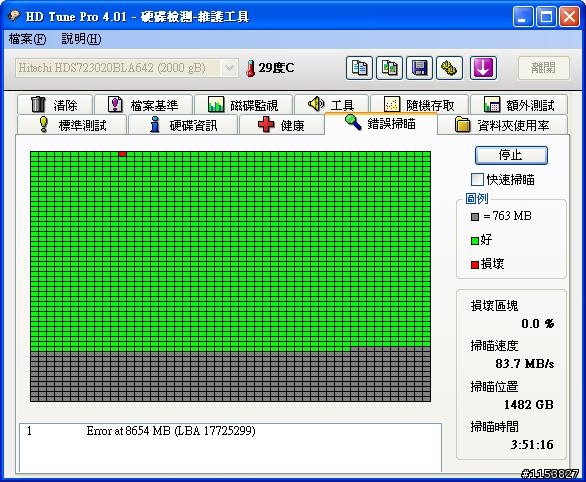The image size is (586, 482).
Task: Maximize the HD Tune Pro window
Action: pos(546,17)
